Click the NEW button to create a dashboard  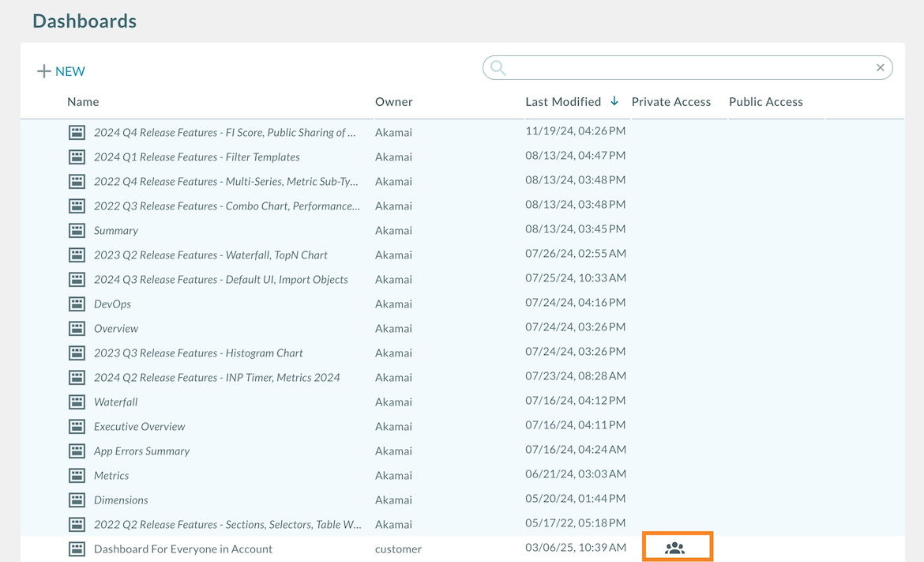[60, 71]
